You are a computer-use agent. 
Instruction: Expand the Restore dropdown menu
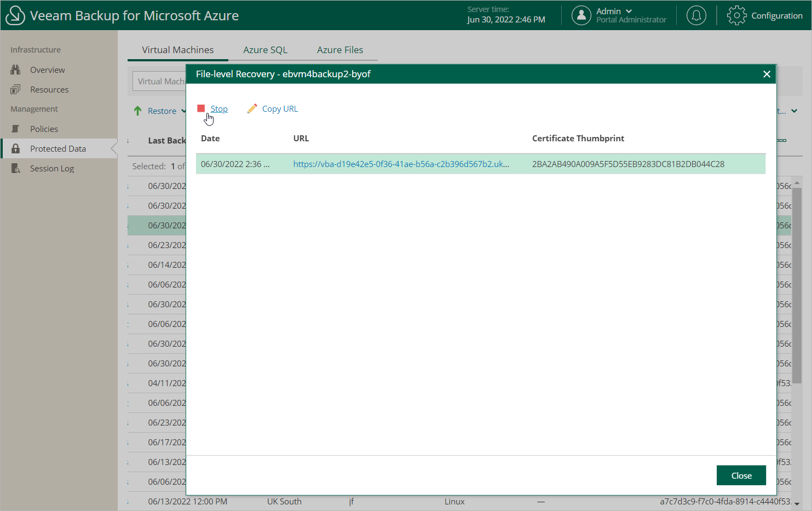pyautogui.click(x=183, y=111)
